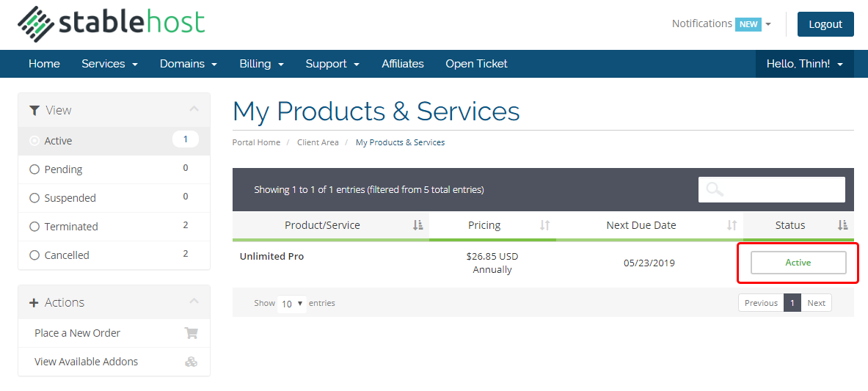Click the Product/Service column header
868x391 pixels.
330,225
